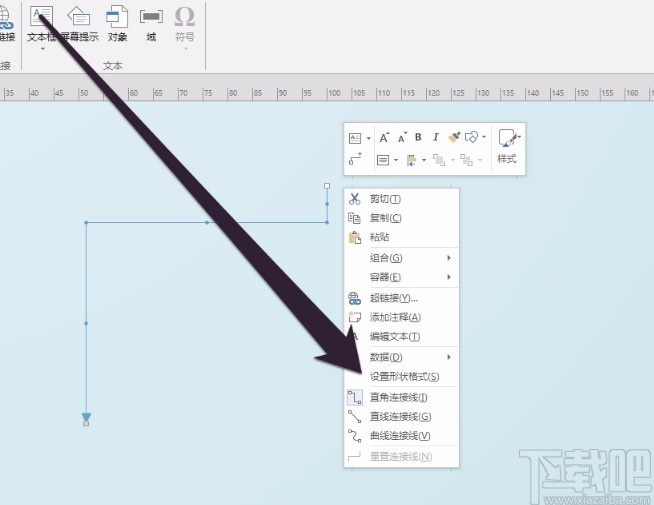Decrease font size in mini toolbar
The width and height of the screenshot is (654, 505).
[402, 137]
